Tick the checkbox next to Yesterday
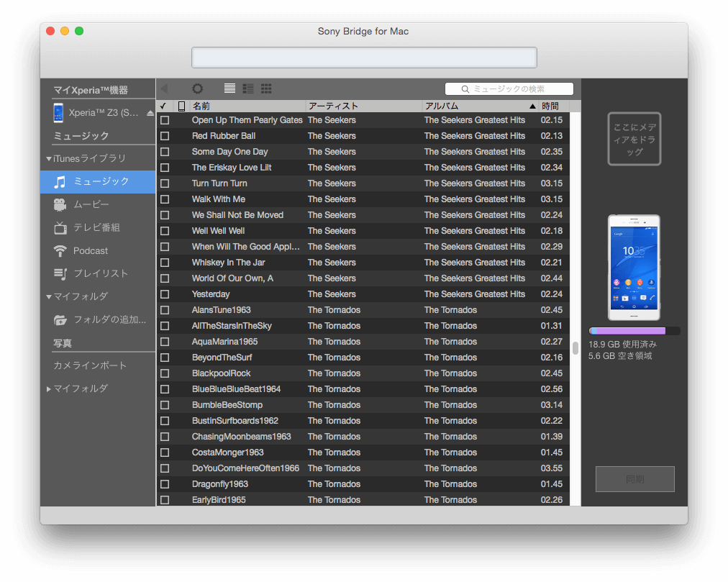Viewport: 728px width, 582px height. point(165,294)
